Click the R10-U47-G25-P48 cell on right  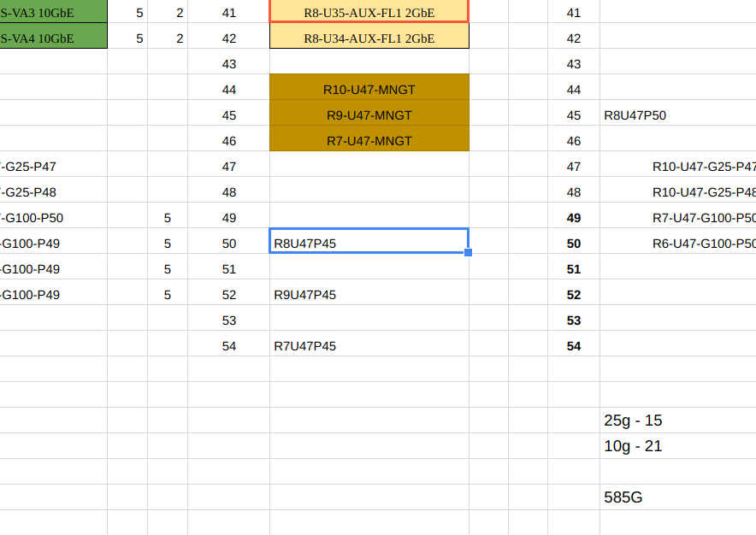(x=678, y=190)
